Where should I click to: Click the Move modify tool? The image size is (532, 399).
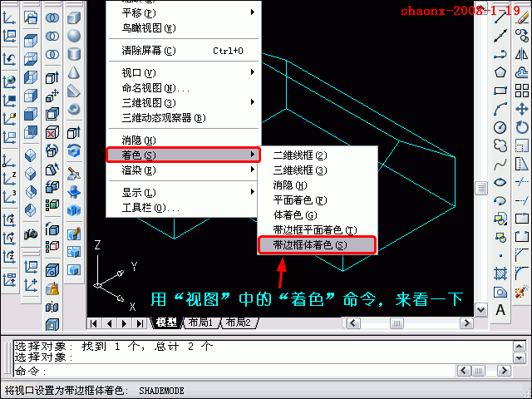[x=522, y=109]
